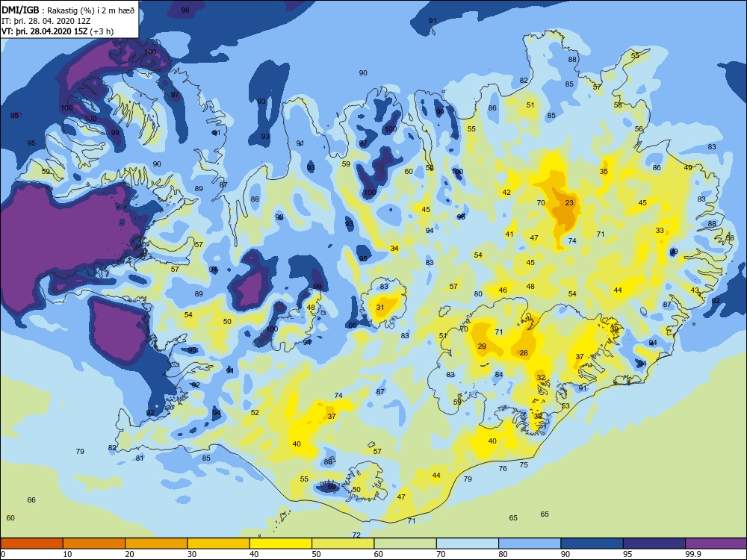This screenshot has height=560, width=747.
Task: Click the title 'DMI/IGB : Rakastig (%) í 2 m hæð'
Action: click(68, 10)
